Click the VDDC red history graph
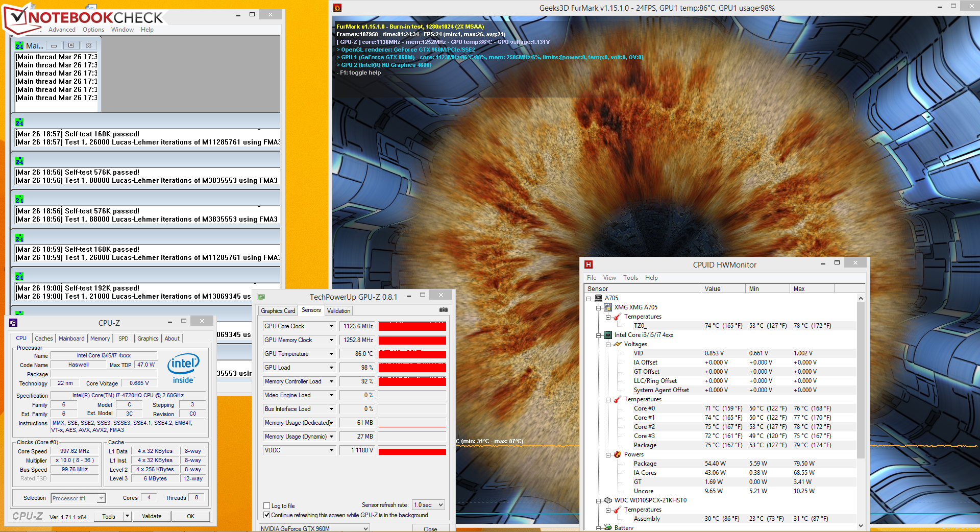This screenshot has width=980, height=532. [x=412, y=450]
